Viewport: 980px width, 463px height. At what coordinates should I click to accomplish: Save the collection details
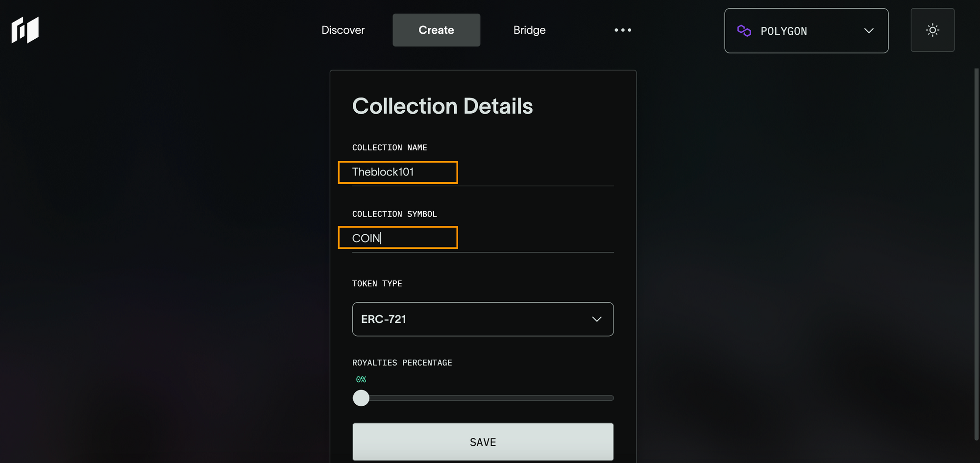pos(483,442)
